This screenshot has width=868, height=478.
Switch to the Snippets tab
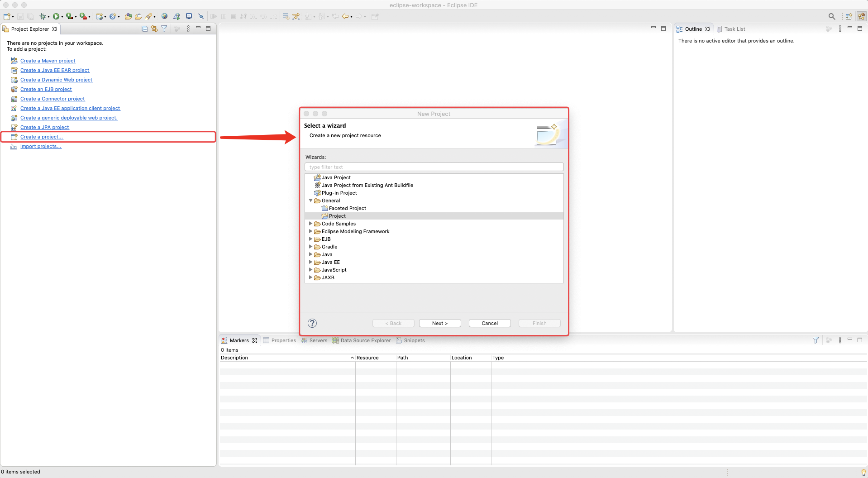(x=410, y=340)
